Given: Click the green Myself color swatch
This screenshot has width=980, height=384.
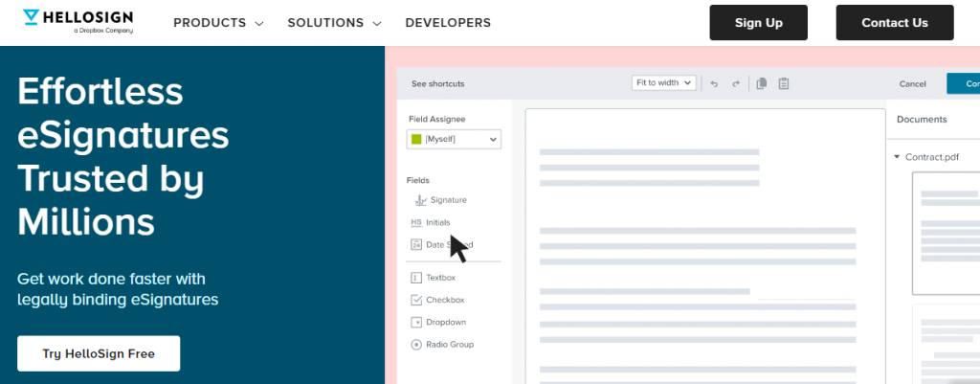Looking at the screenshot, I should [416, 139].
